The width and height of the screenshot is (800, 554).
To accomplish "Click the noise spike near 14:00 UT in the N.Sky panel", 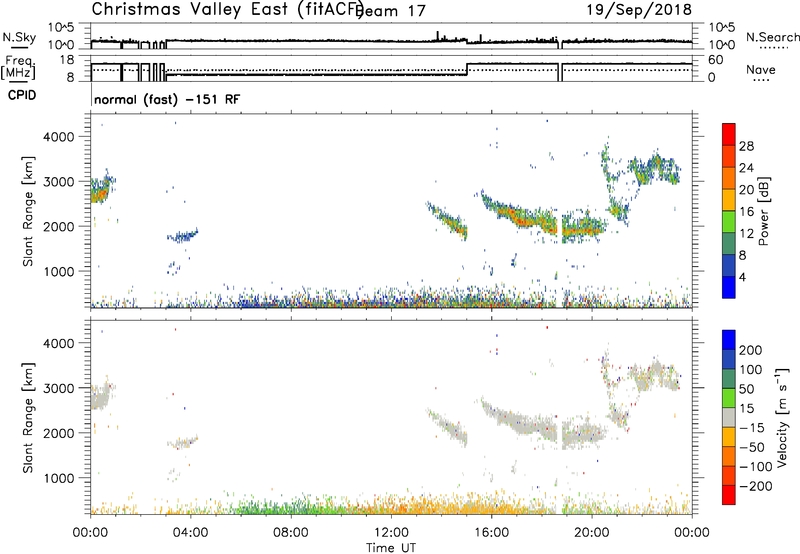I will pyautogui.click(x=437, y=36).
